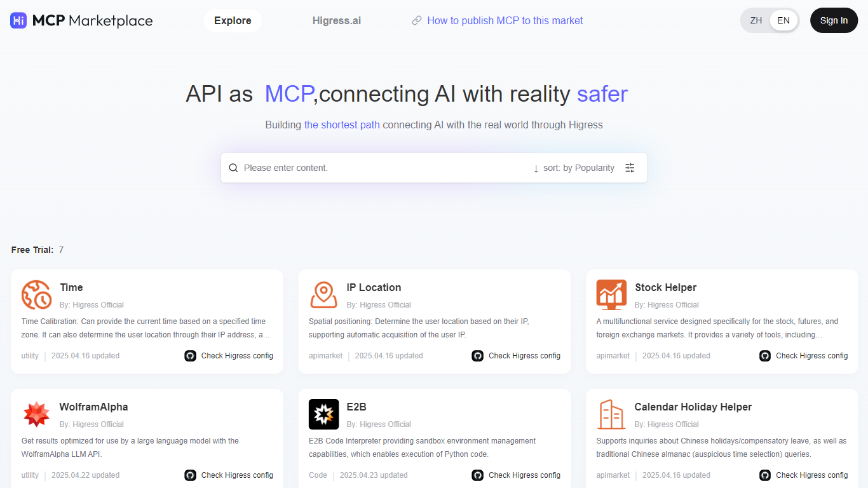Click the shortest path highlighted text
The width and height of the screenshot is (868, 488).
342,125
